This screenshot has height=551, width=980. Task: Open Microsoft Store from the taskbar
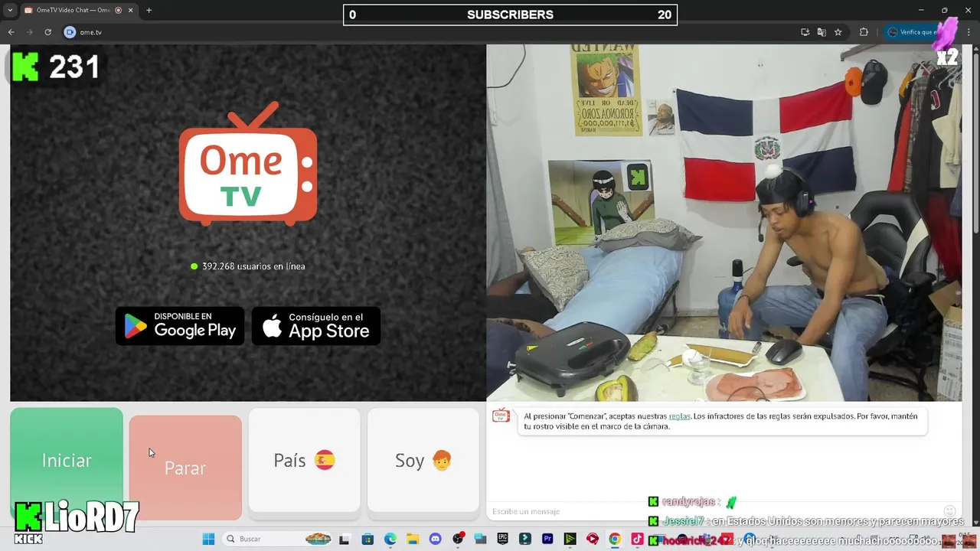367,539
